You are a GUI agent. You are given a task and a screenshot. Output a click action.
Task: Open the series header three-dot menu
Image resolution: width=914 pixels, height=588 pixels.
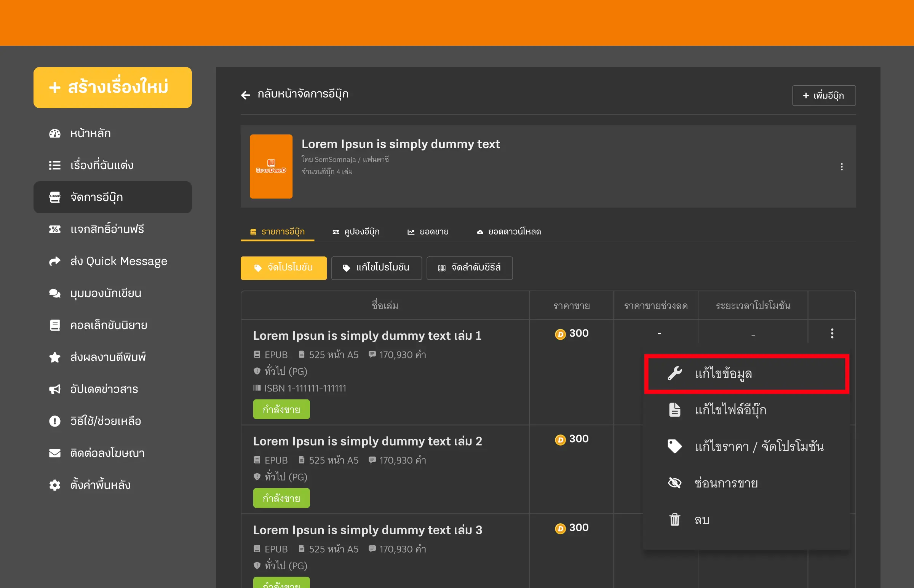(x=842, y=167)
